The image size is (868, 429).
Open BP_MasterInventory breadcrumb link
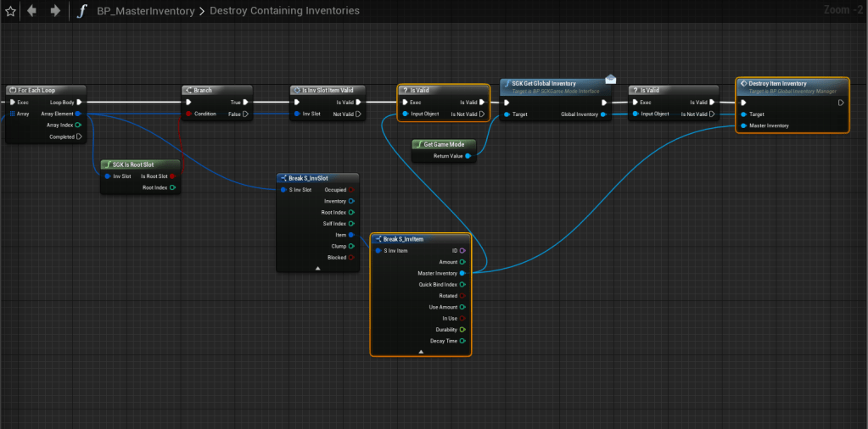tap(146, 11)
